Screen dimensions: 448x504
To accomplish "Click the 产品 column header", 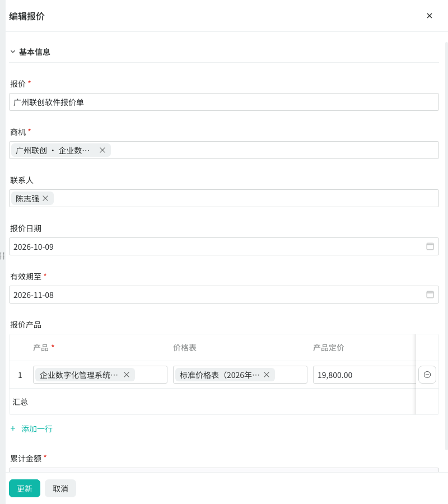I will [x=41, y=347].
